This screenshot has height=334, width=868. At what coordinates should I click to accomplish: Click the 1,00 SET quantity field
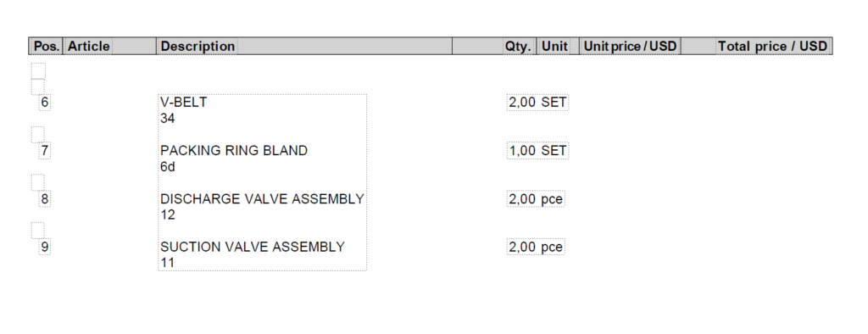pyautogui.click(x=537, y=151)
